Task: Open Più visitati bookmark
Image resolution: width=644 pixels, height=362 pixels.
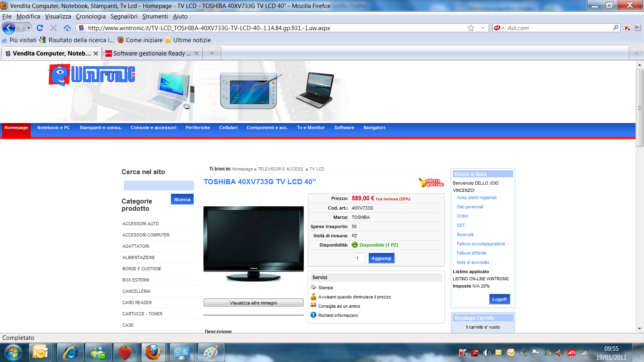Action: tap(19, 40)
